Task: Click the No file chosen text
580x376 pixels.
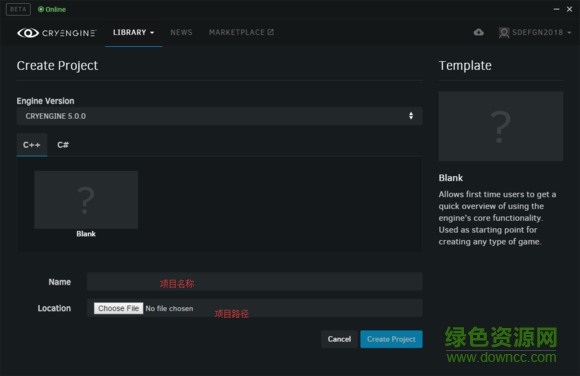Action: pyautogui.click(x=169, y=308)
